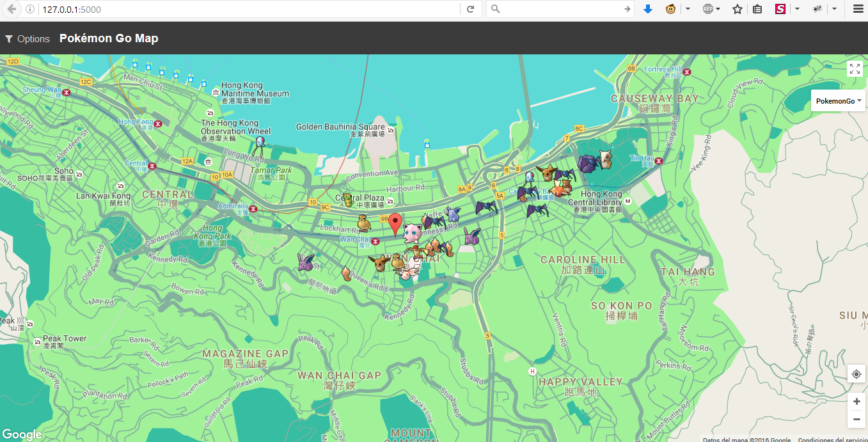Click the Pokémon Go Map title
The image size is (868, 442).
[x=109, y=38]
